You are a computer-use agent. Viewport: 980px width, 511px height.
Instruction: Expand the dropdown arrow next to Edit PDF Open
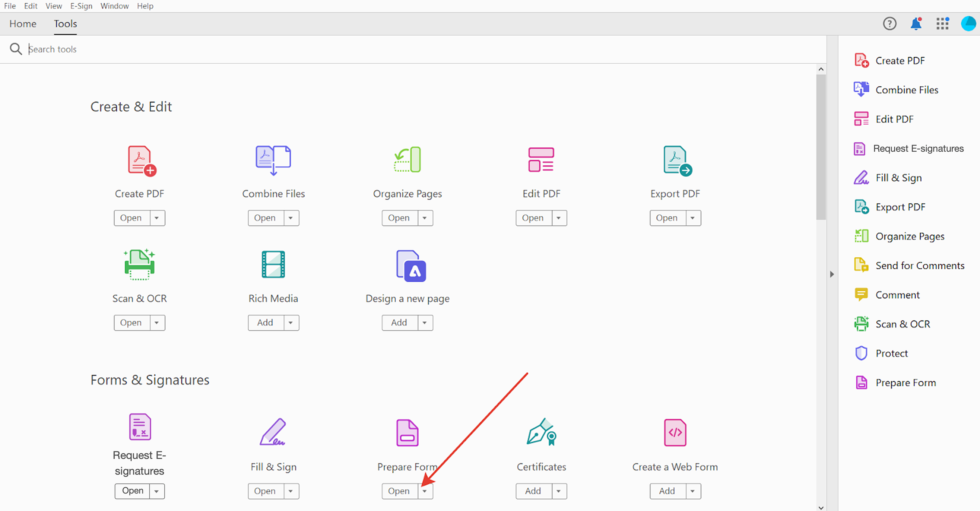pyautogui.click(x=559, y=218)
